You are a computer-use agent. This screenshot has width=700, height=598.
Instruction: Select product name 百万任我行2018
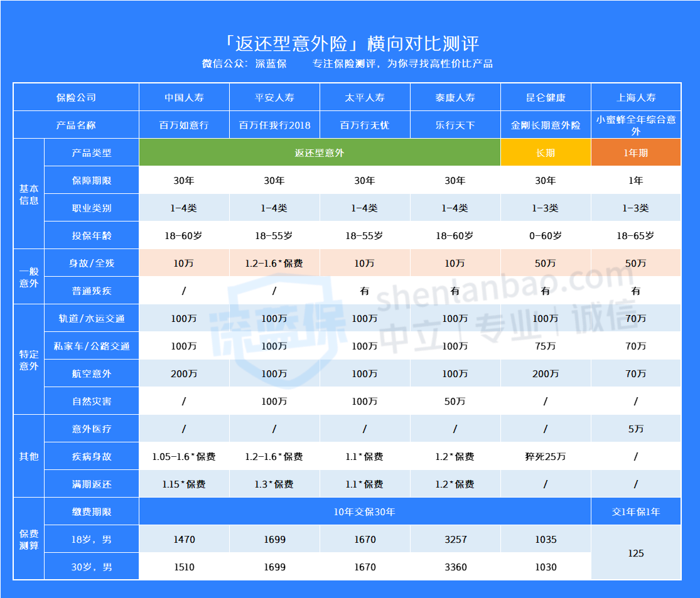(x=274, y=125)
